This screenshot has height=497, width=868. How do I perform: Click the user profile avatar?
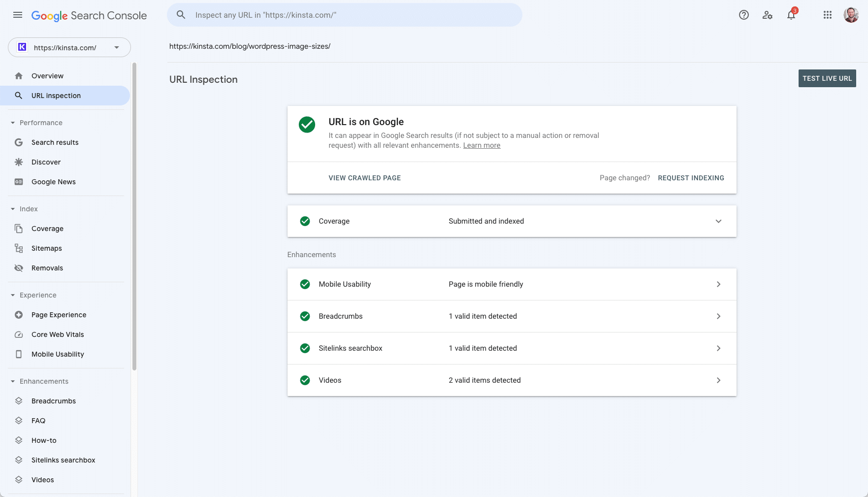(851, 15)
